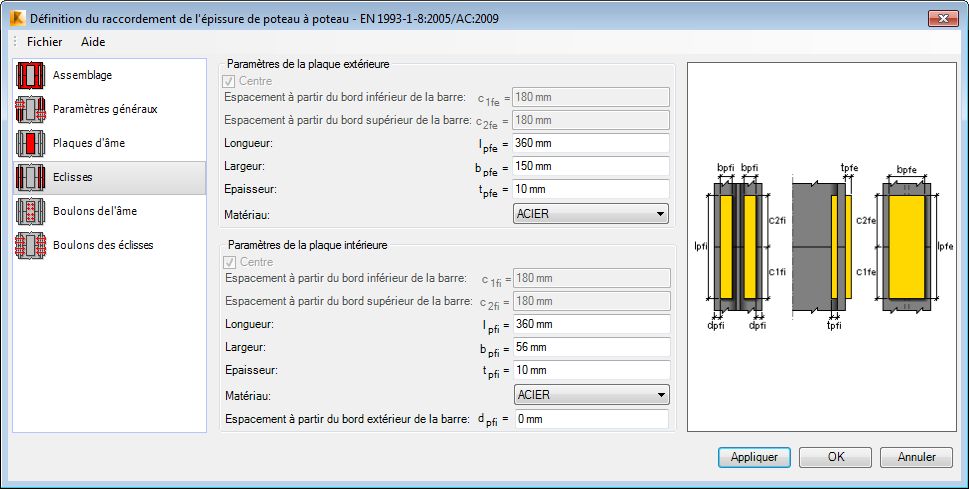969x489 pixels.
Task: Click the Appliquer button
Action: click(754, 457)
